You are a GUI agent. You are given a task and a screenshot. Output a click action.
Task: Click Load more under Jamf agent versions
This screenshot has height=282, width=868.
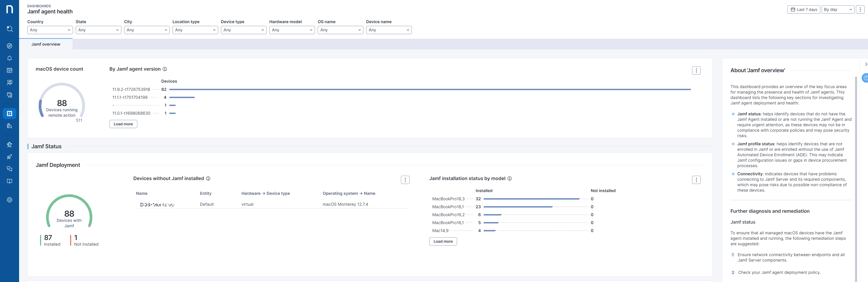pyautogui.click(x=123, y=124)
